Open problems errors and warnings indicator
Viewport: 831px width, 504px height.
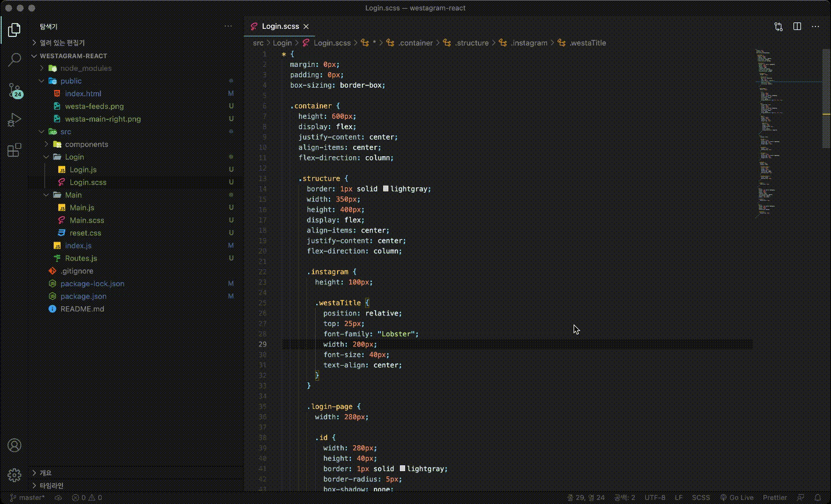(87, 498)
